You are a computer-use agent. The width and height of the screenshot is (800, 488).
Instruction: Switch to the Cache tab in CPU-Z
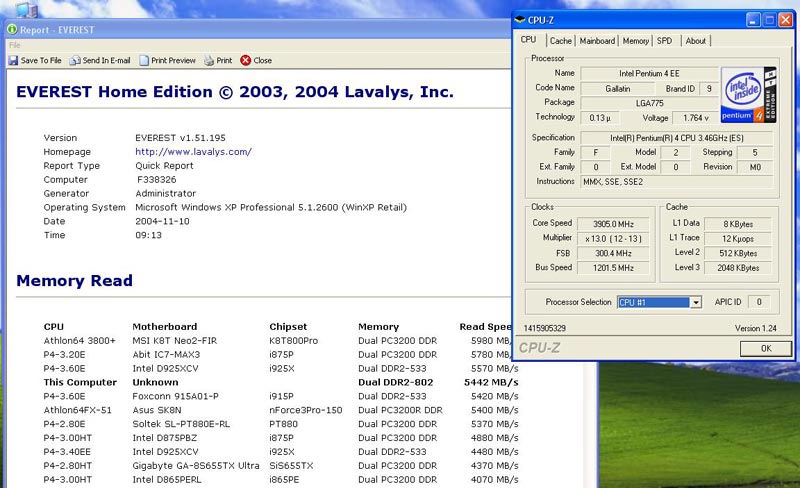(561, 41)
